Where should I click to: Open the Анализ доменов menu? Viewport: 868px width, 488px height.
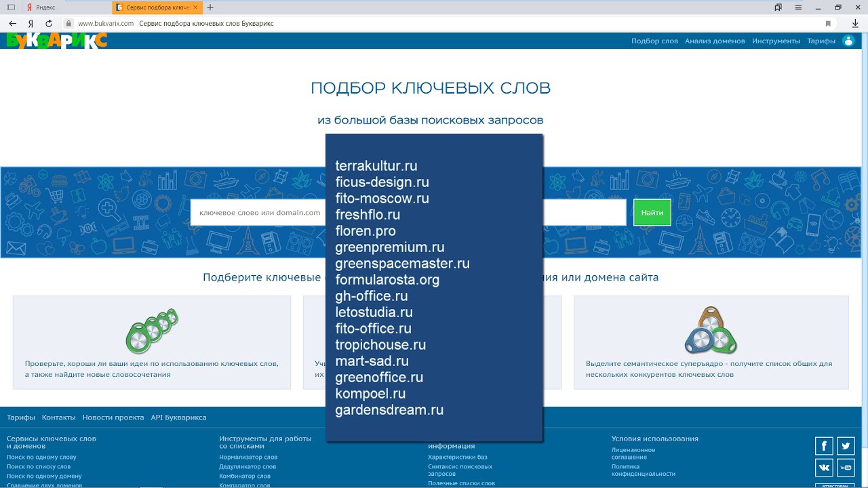tap(715, 41)
